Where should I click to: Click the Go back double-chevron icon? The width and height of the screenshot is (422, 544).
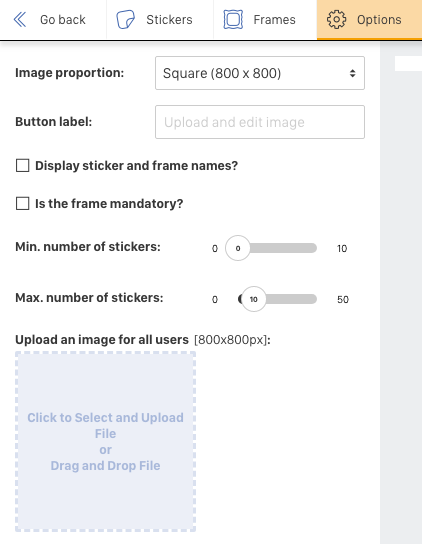(x=20, y=19)
